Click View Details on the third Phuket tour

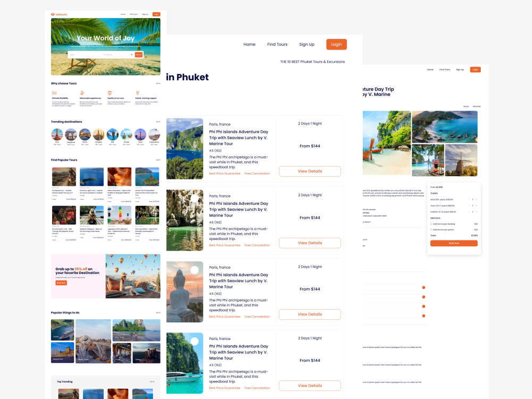point(310,314)
